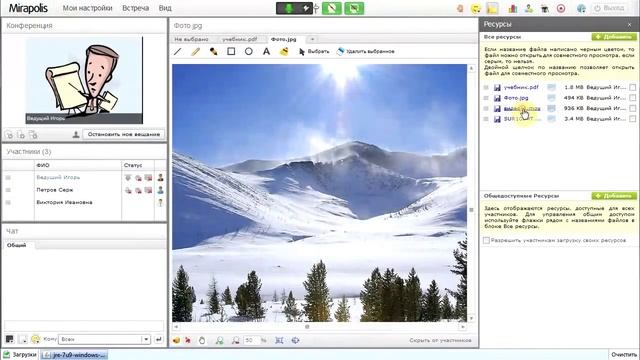
Task: Toggle the crossed-out screen green button
Action: click(x=354, y=8)
